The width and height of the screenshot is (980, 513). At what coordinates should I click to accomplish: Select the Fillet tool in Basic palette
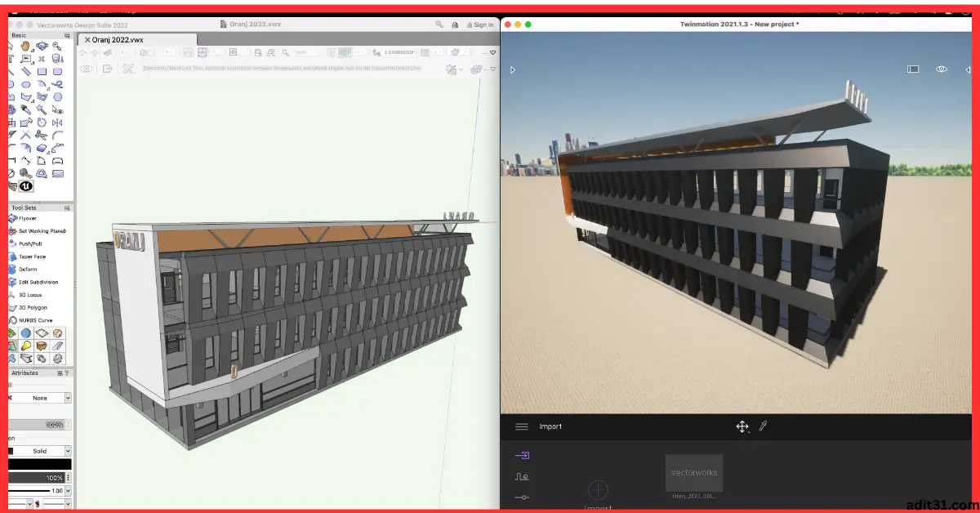click(x=57, y=135)
